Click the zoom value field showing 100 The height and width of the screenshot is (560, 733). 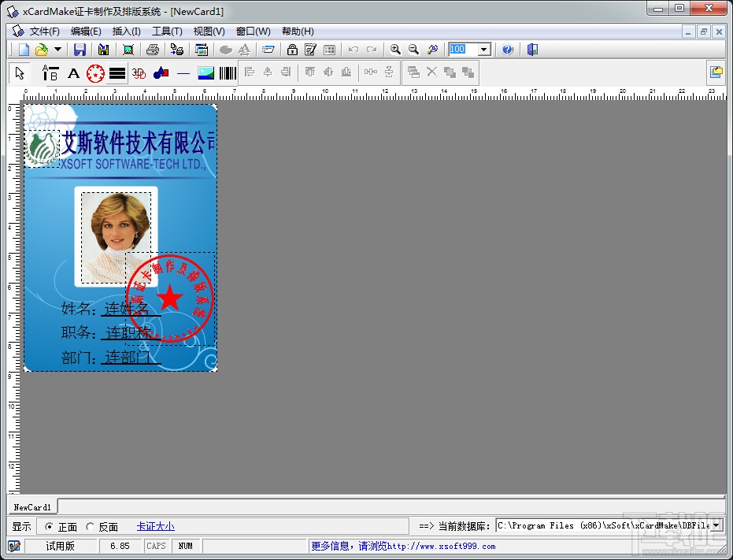click(x=463, y=50)
